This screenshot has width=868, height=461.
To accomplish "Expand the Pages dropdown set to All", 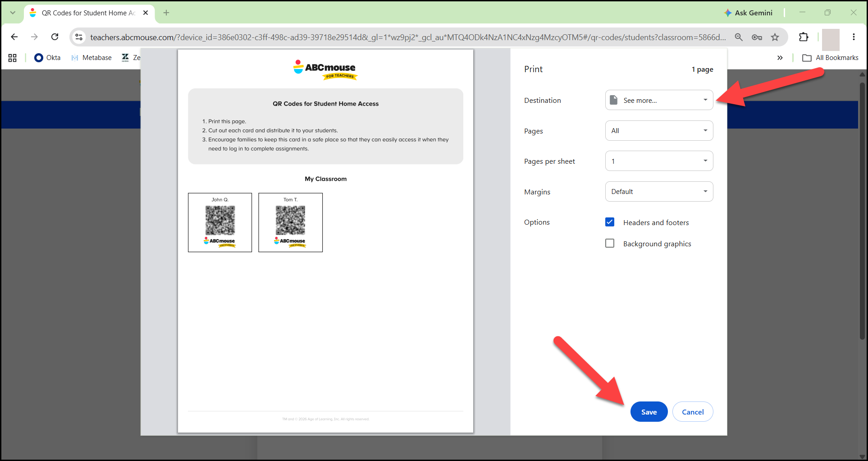I will click(659, 131).
